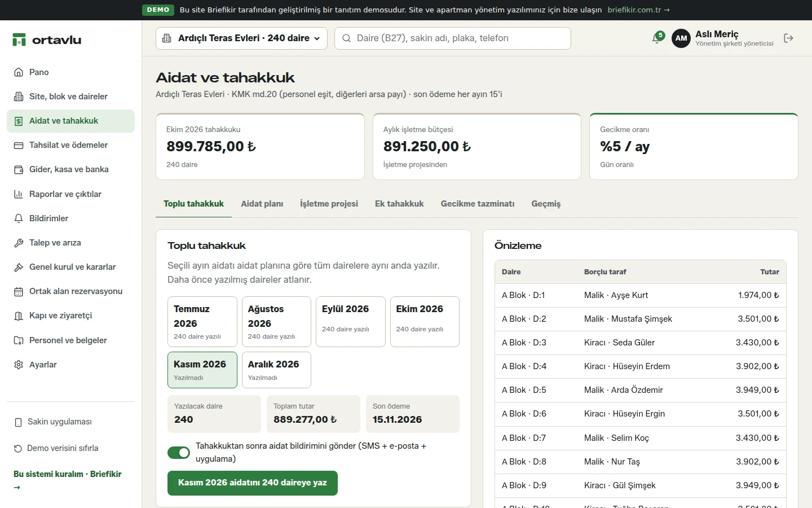Click the A Blok · D:5 row cell
Image resolution: width=812 pixels, height=508 pixels.
524,390
